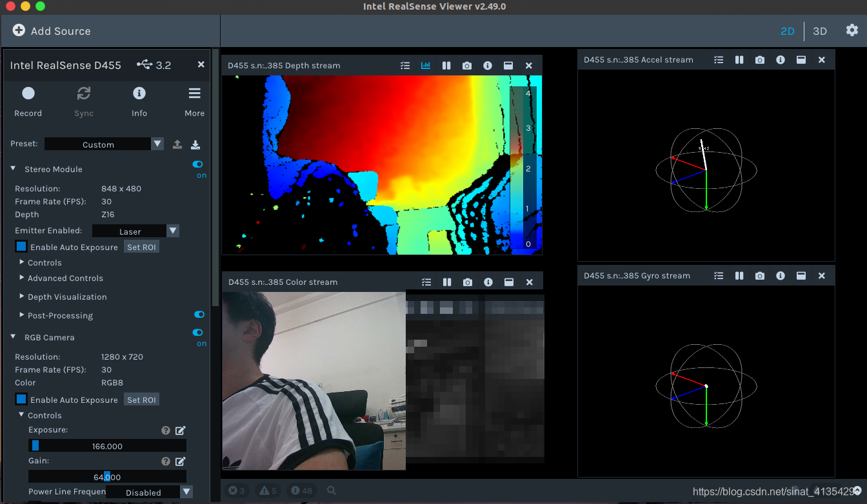Expand Depth Visualization

click(x=22, y=296)
